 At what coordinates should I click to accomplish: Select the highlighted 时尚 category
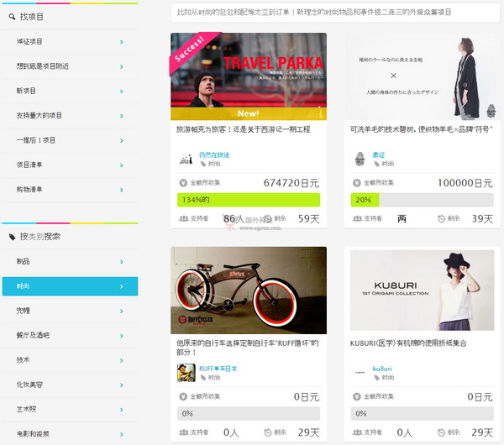pos(70,286)
